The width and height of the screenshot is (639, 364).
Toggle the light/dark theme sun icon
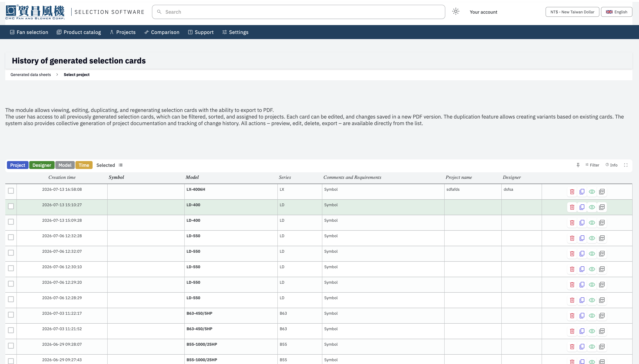(456, 12)
